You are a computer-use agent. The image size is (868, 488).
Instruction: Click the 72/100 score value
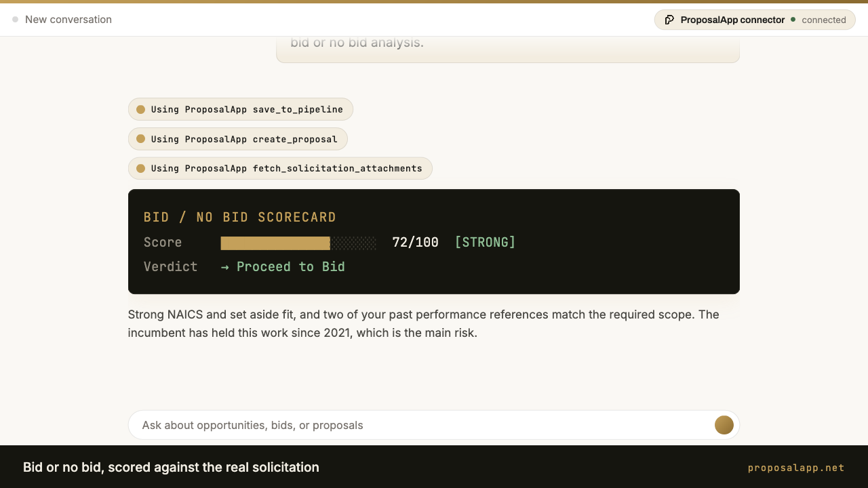(416, 242)
